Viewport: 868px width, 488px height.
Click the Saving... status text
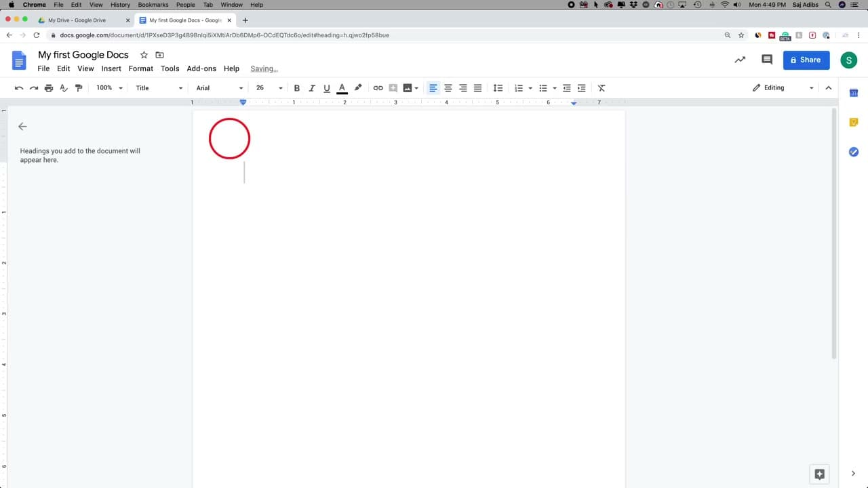[264, 68]
